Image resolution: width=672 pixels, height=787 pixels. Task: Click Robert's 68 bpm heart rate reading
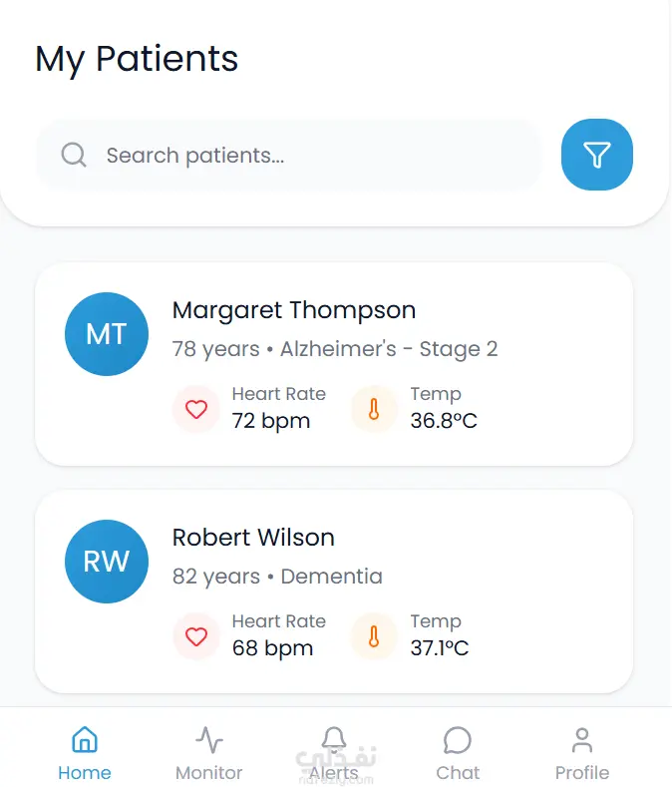click(272, 648)
